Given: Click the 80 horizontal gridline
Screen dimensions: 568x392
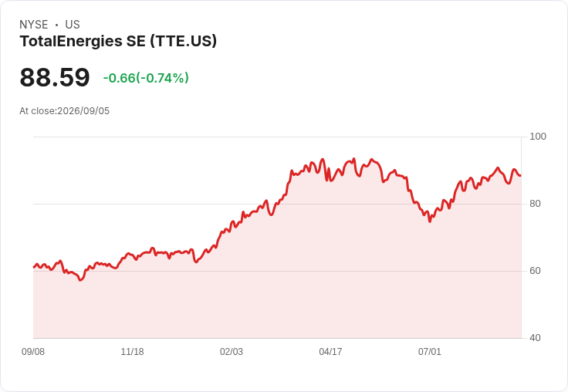Looking at the screenshot, I should (x=277, y=204).
